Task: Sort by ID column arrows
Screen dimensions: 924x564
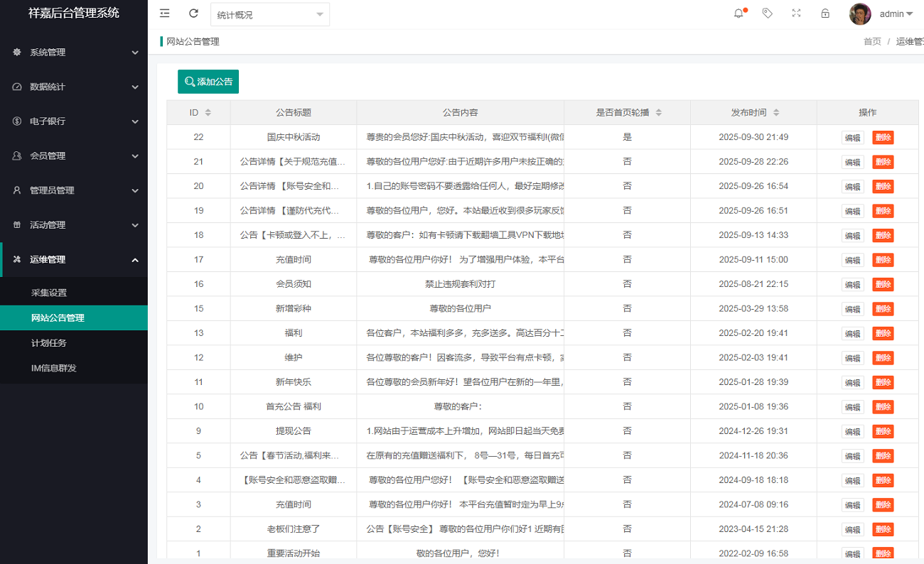Action: [208, 113]
